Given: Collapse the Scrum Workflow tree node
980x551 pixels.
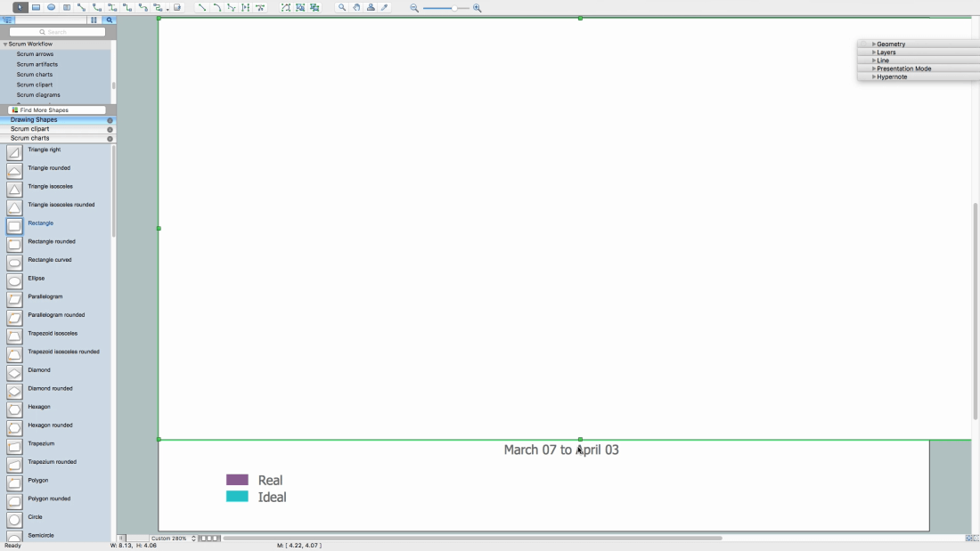Looking at the screenshot, I should pos(5,45).
